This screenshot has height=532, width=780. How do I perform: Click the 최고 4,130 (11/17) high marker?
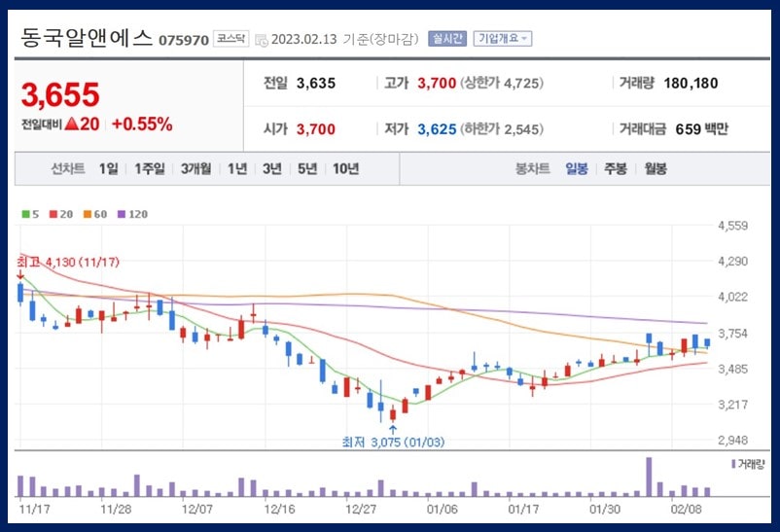68,262
